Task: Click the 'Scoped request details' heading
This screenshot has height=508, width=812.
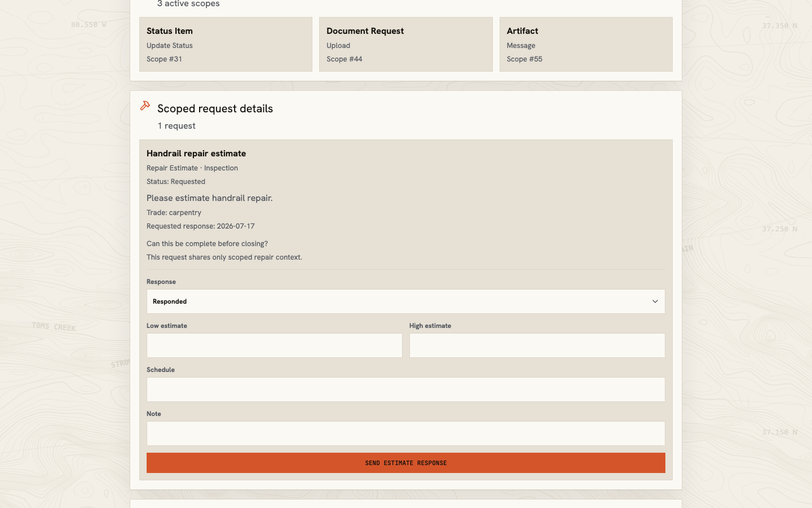Action: pos(215,108)
